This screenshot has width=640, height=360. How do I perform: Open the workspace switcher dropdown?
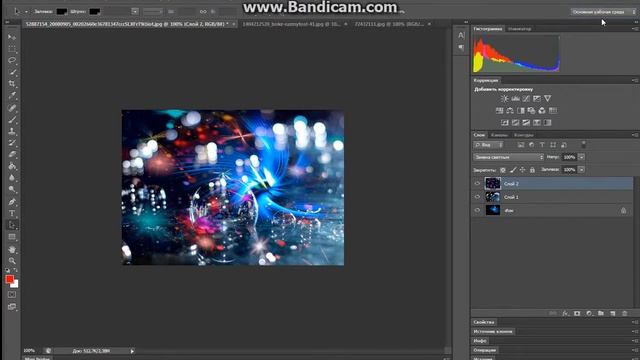[x=603, y=12]
